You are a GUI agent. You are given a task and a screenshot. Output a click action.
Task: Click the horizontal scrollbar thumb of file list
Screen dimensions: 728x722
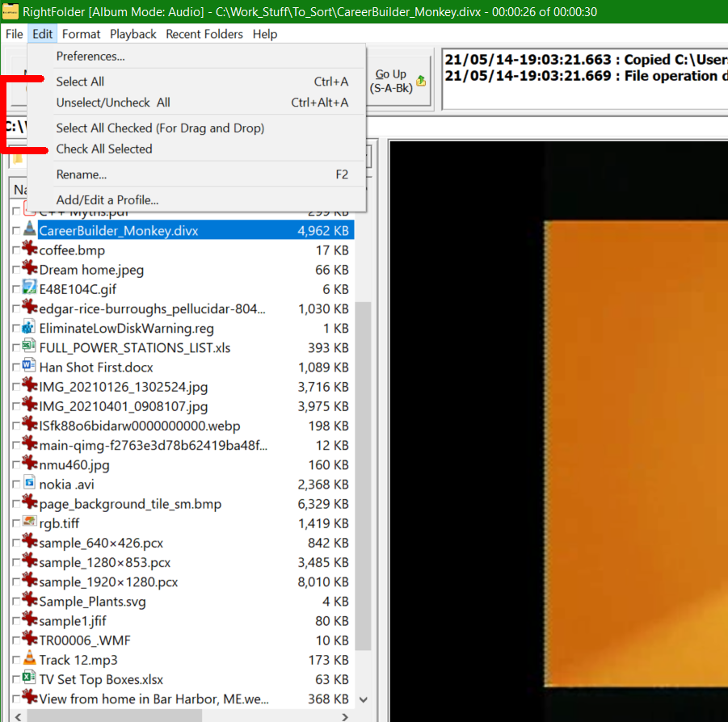click(x=114, y=716)
